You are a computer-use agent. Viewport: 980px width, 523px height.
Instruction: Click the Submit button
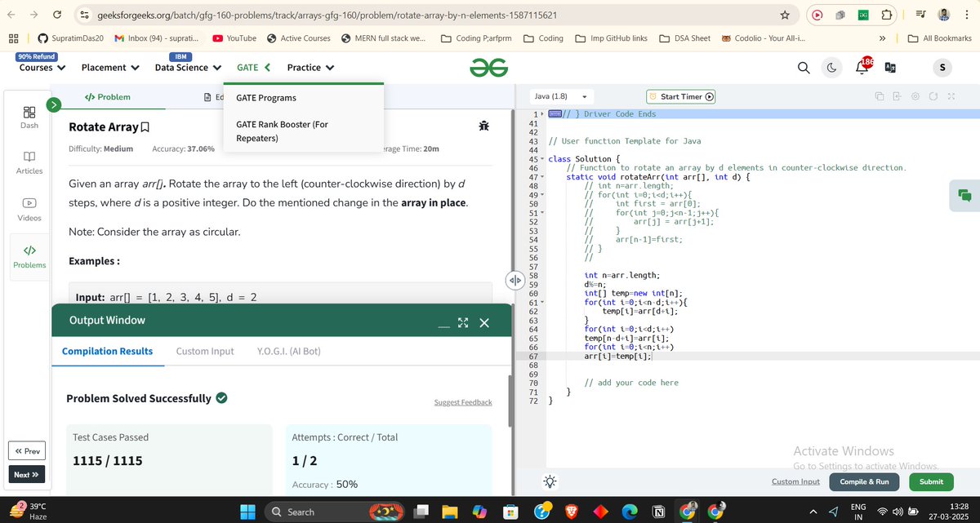pos(930,482)
